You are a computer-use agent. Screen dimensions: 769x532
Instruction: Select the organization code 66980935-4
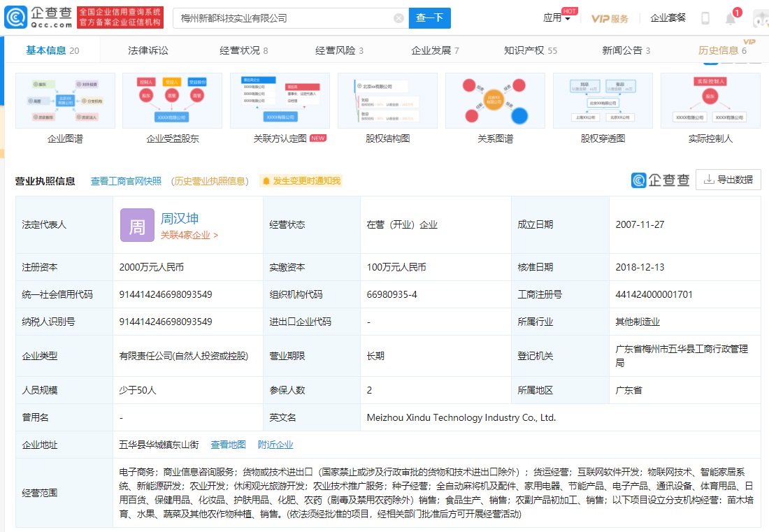(392, 295)
